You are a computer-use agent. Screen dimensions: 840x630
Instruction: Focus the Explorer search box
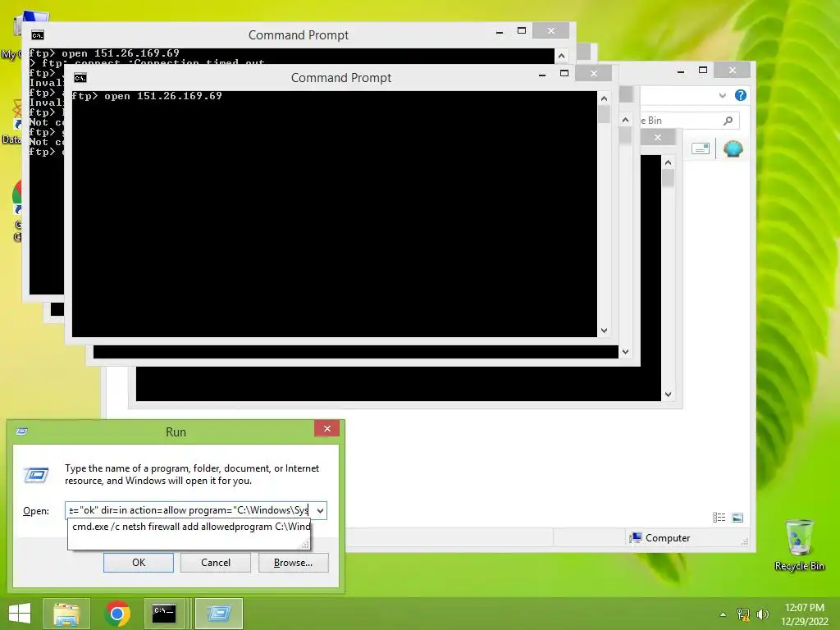(x=690, y=121)
